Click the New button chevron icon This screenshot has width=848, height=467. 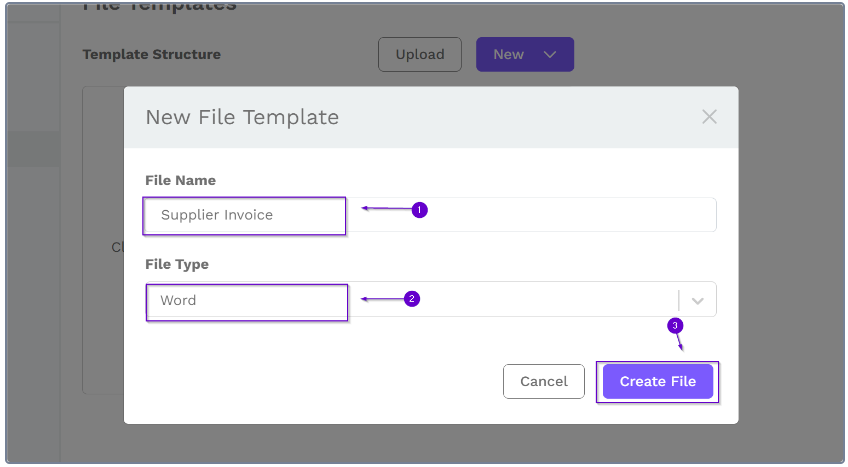pos(549,55)
